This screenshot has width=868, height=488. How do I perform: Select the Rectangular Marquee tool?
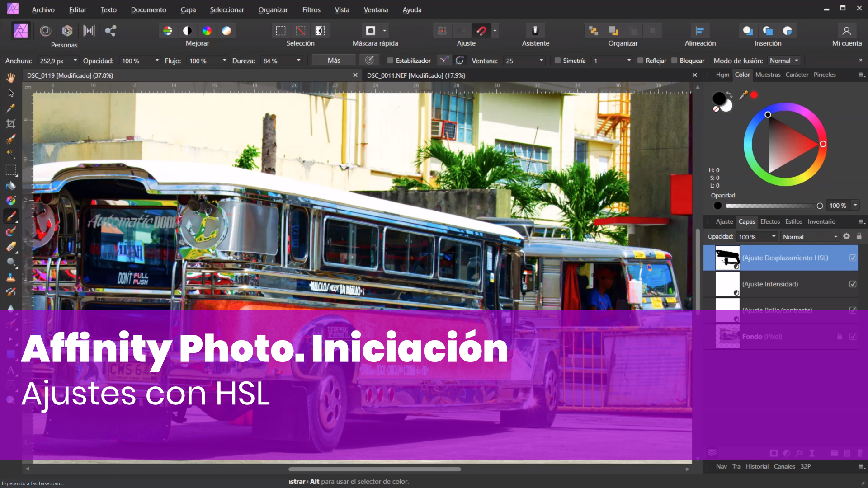(x=11, y=170)
